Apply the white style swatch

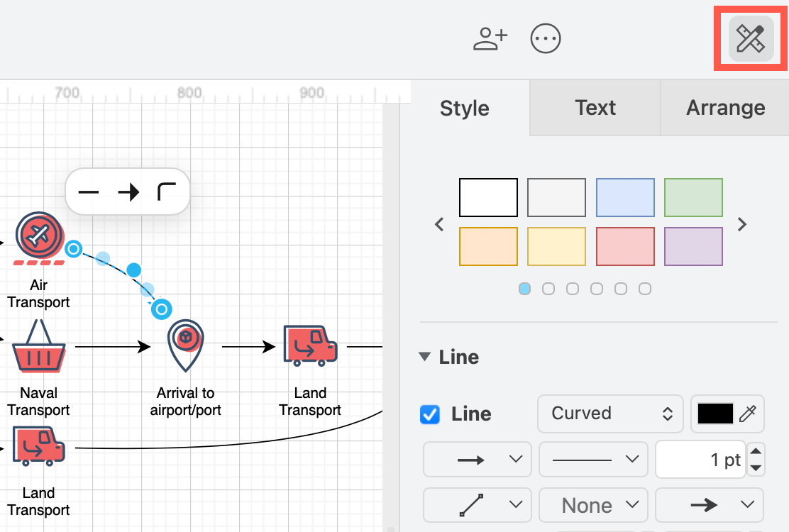[x=488, y=198]
